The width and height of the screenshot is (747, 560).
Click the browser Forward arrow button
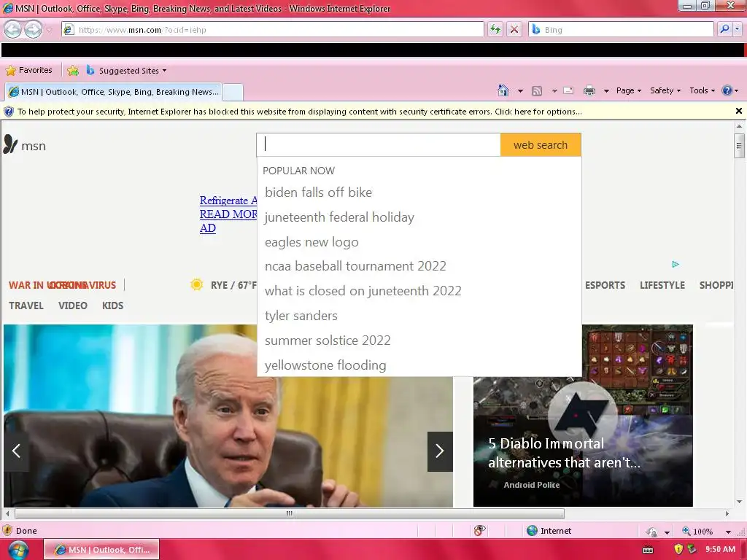tap(33, 29)
